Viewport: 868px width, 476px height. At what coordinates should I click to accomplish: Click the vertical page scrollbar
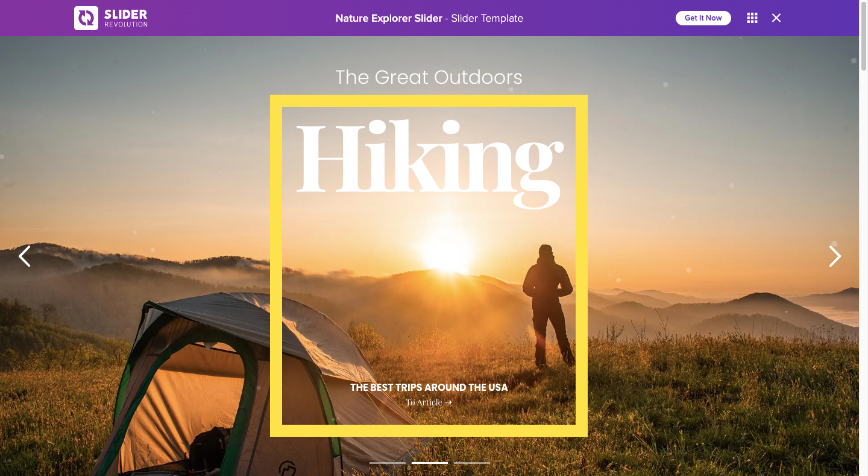tap(863, 238)
